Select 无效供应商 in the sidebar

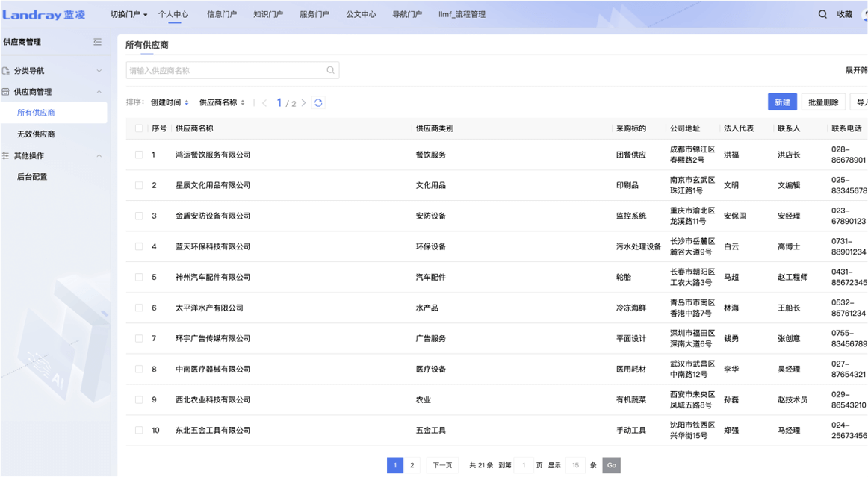pos(36,134)
